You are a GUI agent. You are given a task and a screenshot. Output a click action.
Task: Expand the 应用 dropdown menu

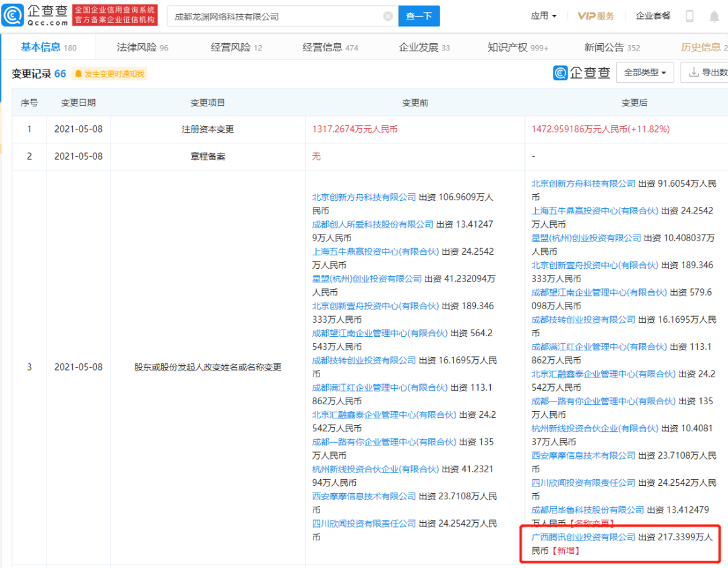pyautogui.click(x=543, y=16)
